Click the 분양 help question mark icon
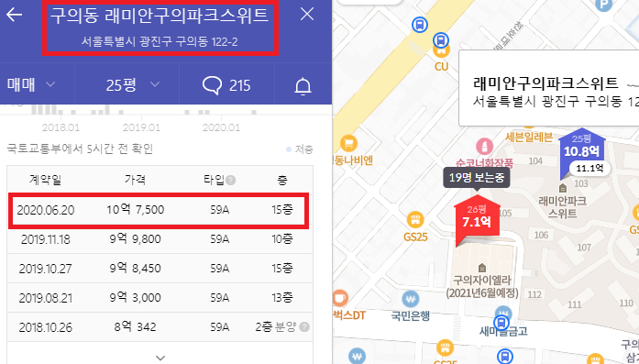 click(x=304, y=327)
